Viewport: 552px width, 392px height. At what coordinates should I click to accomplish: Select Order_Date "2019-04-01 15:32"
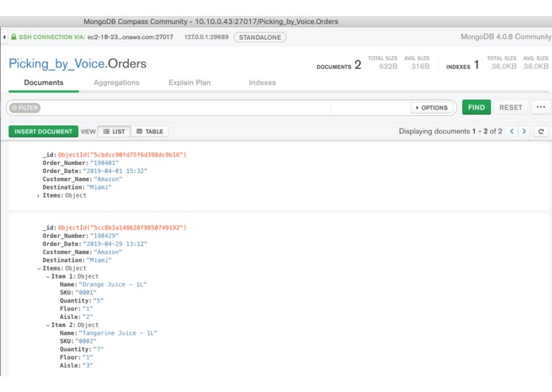tap(114, 171)
